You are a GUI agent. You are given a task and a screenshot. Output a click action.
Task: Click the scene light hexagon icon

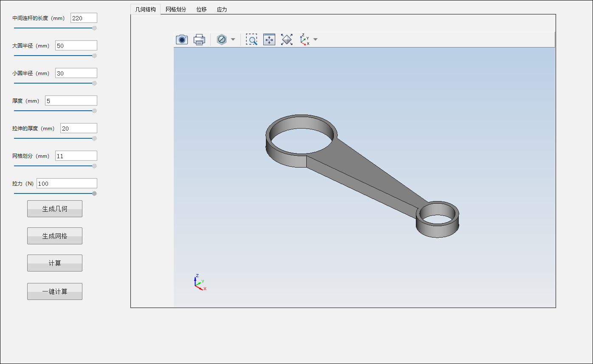[221, 39]
